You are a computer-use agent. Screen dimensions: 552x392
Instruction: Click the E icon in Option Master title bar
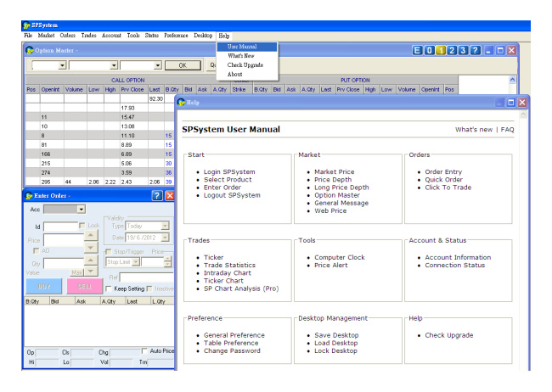417,50
